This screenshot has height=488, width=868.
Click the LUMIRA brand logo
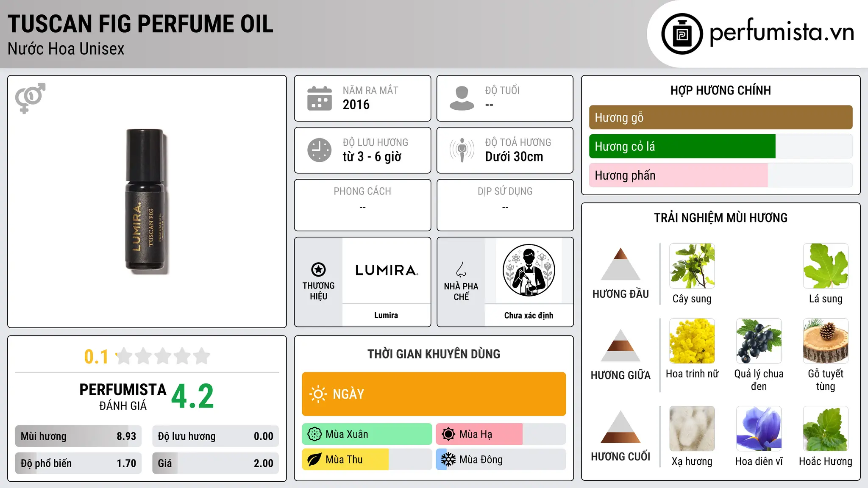pyautogui.click(x=387, y=270)
